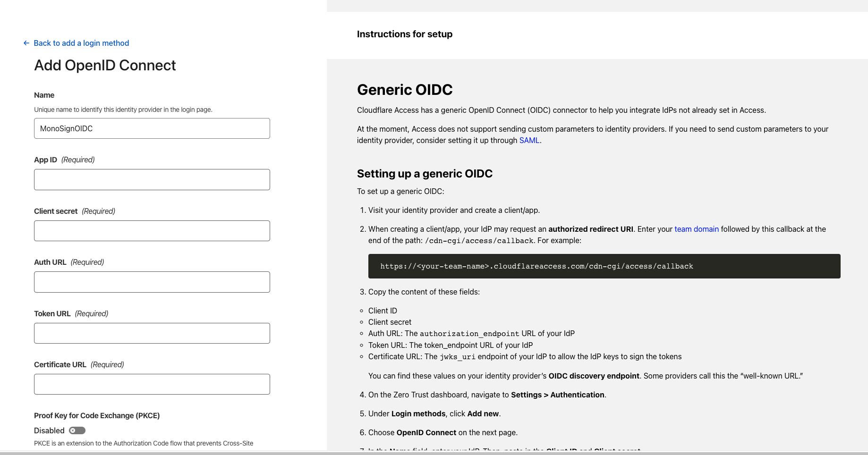Click the 'Generic OIDC' heading
The image size is (868, 455).
click(405, 90)
